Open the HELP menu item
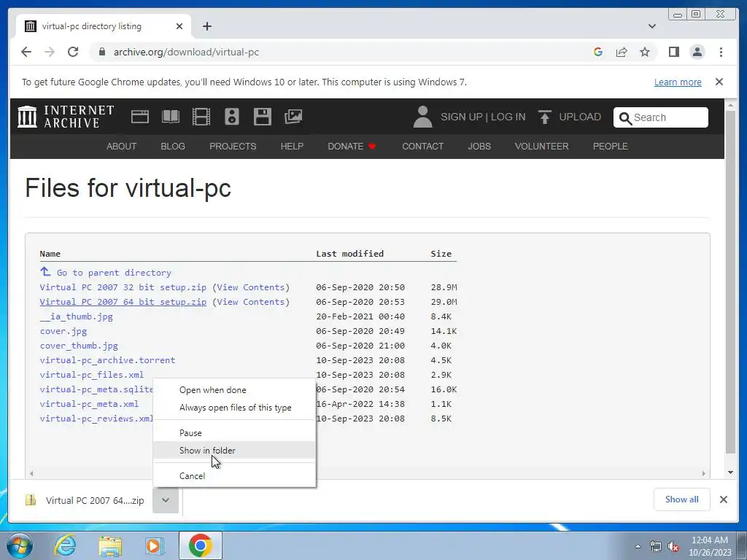 292,146
